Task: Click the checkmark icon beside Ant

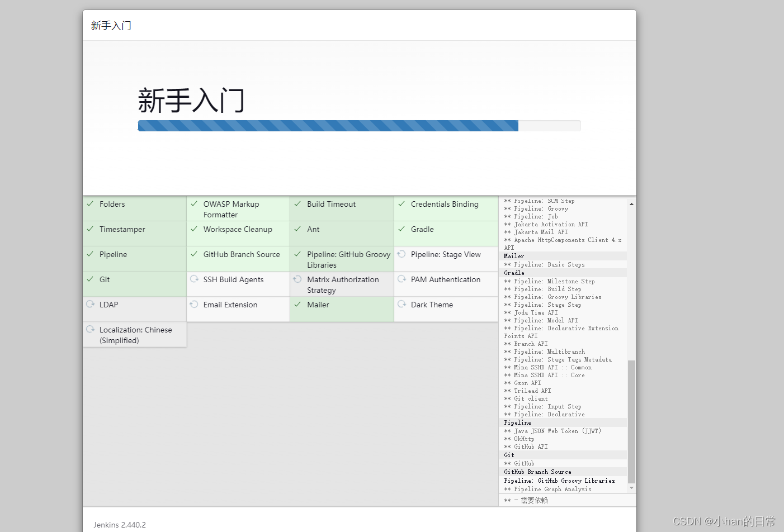Action: pos(297,229)
